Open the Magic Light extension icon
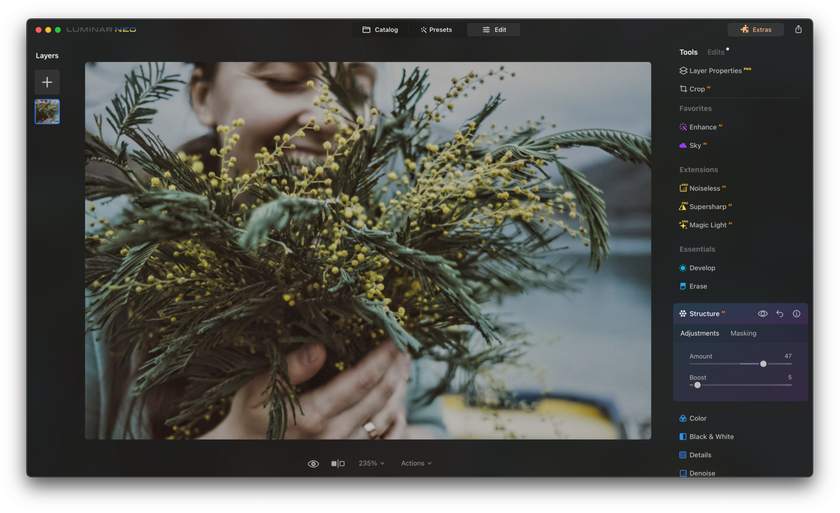Viewport: 840px width, 513px height. pos(683,224)
